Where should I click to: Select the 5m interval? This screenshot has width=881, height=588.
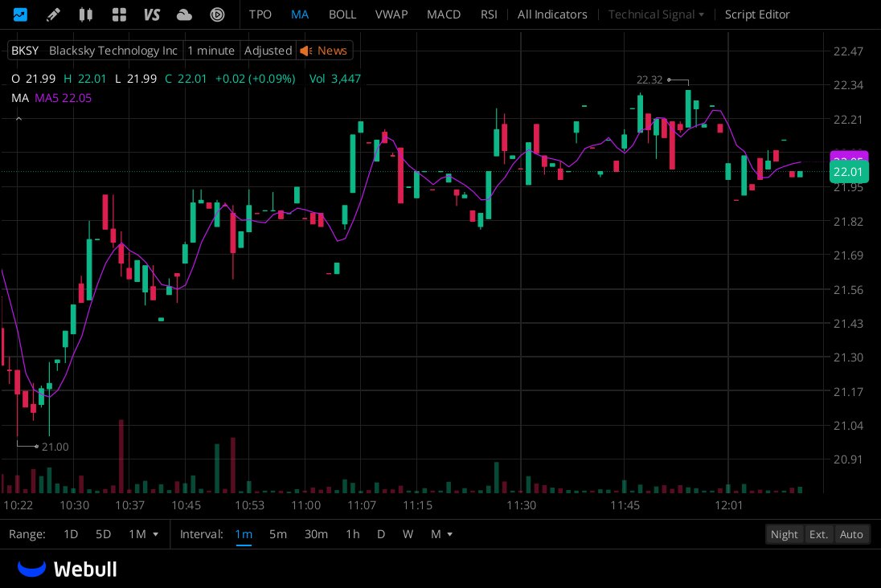click(x=277, y=534)
